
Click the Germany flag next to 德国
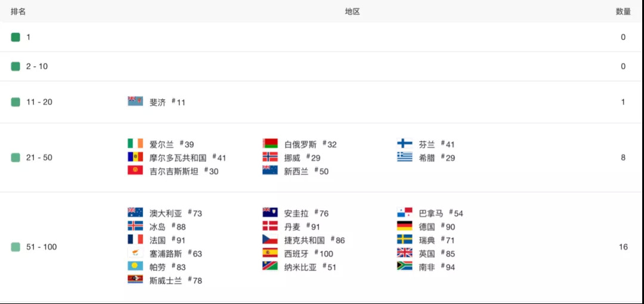[x=405, y=226]
